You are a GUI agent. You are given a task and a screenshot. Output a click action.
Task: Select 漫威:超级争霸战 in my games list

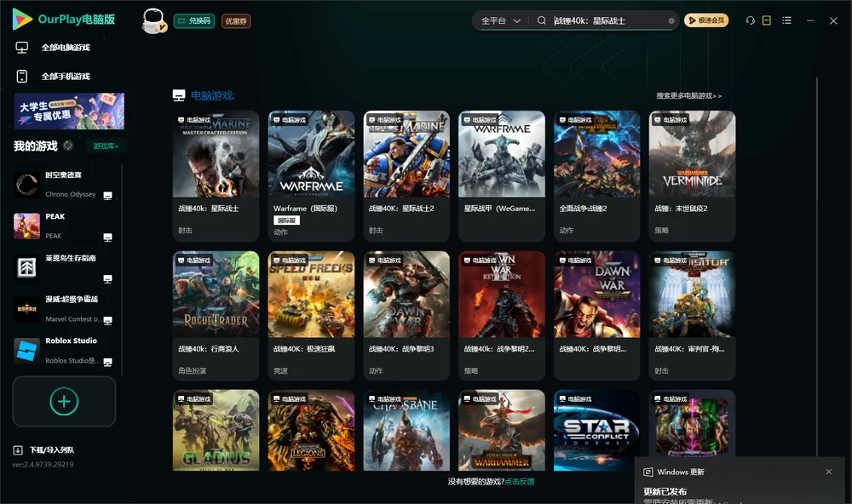[64, 309]
